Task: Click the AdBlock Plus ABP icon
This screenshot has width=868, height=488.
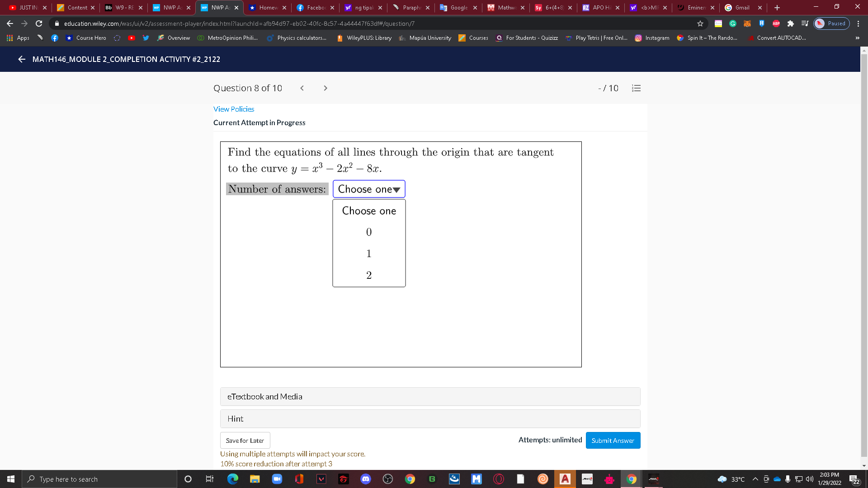Action: coord(776,23)
